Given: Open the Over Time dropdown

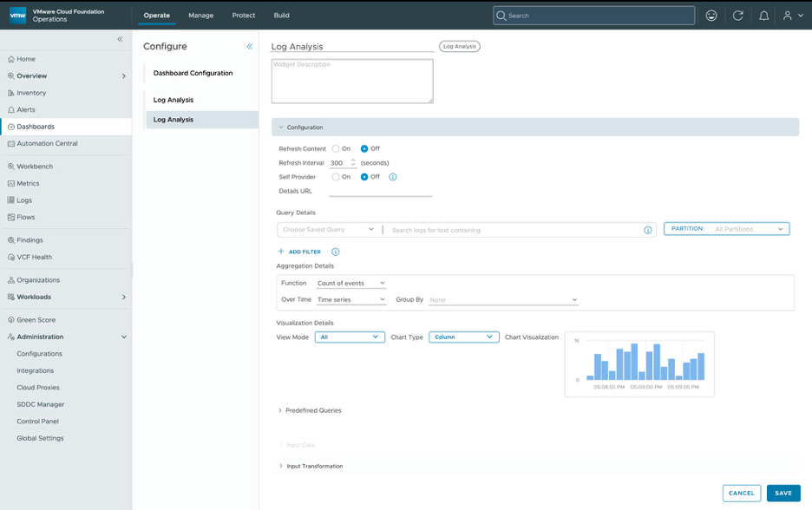Looking at the screenshot, I should (351, 300).
